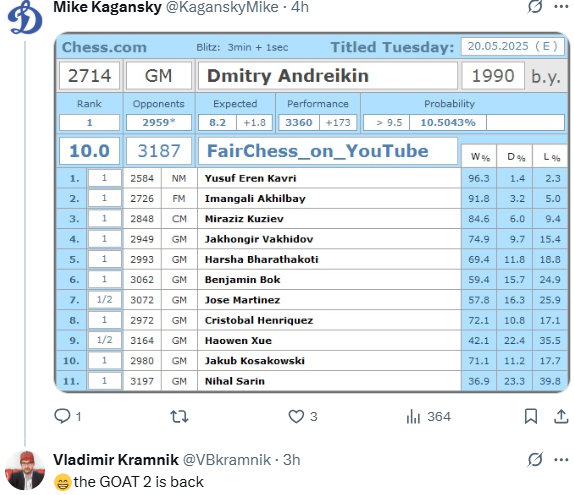
Task: Open more options menu on Kramnik reply
Action: [x=561, y=459]
